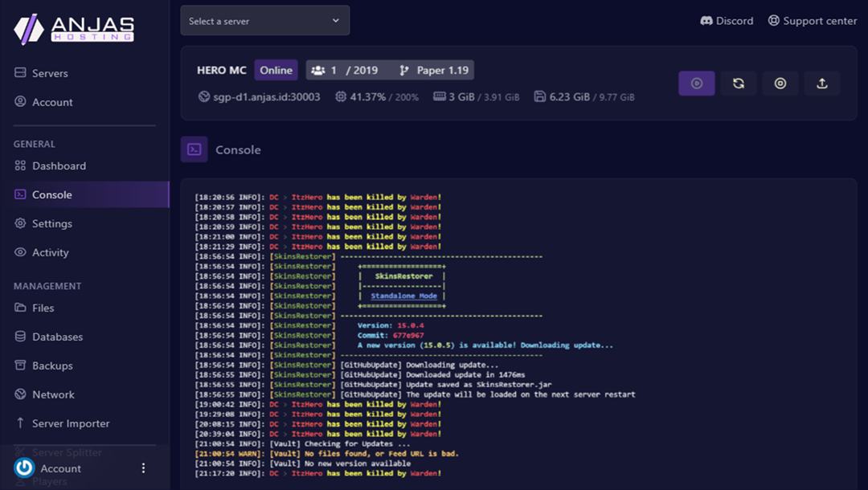The image size is (868, 490).
Task: Click the Standalone Mode link in console
Action: click(404, 296)
